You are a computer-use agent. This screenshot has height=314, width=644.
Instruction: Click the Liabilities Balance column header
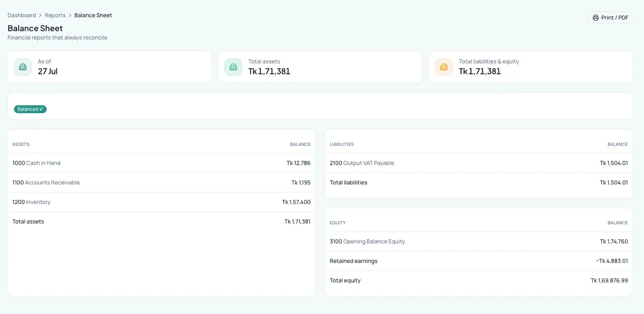tap(617, 144)
